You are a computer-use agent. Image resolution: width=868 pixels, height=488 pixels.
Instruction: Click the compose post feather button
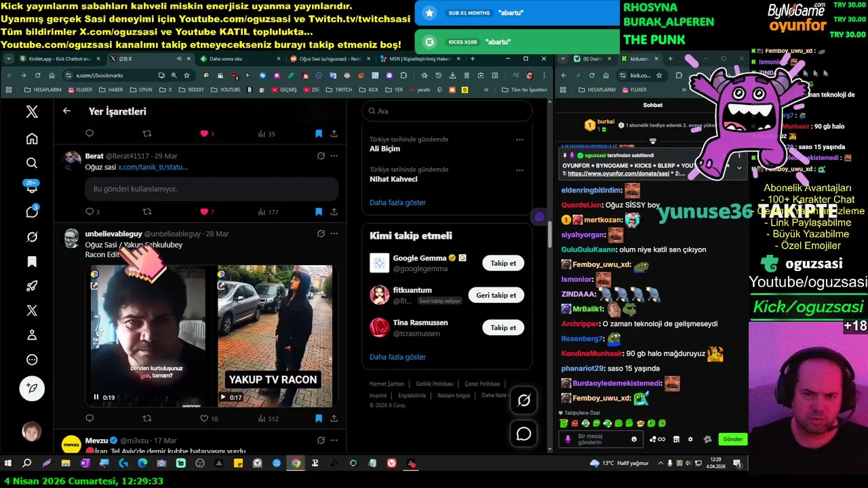click(x=32, y=388)
